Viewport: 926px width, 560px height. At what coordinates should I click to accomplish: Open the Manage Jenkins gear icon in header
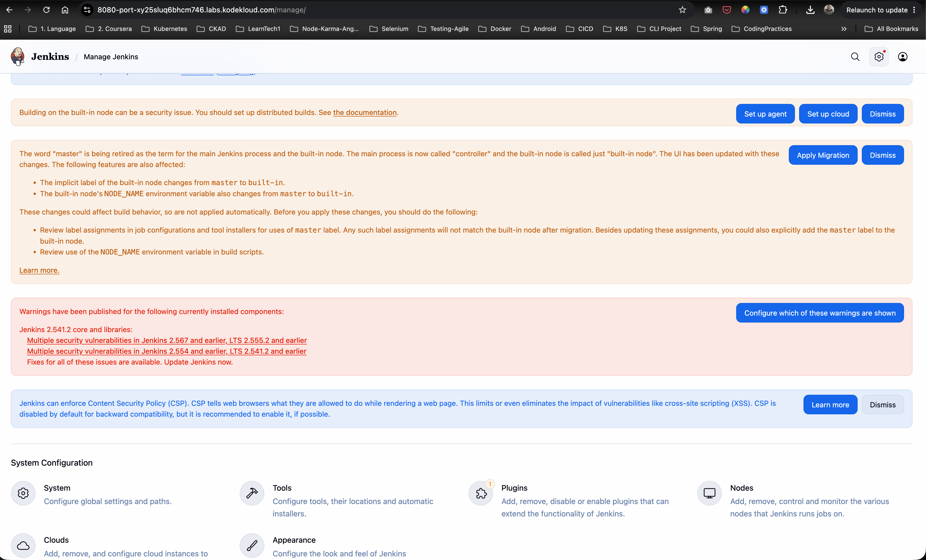pos(879,57)
